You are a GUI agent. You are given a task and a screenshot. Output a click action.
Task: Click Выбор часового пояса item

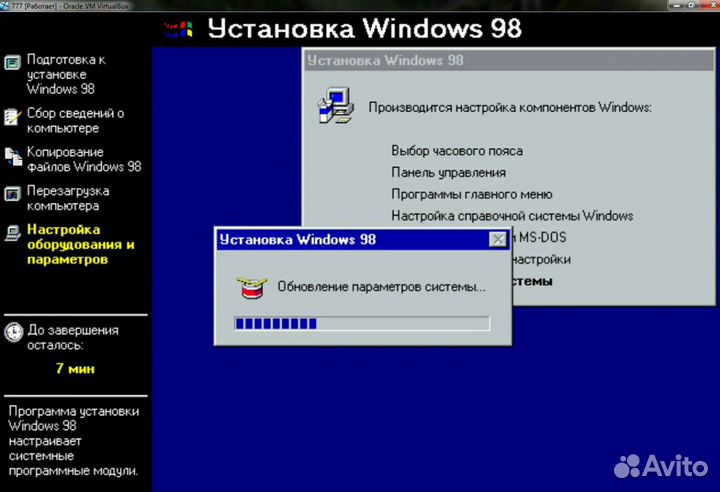click(457, 151)
